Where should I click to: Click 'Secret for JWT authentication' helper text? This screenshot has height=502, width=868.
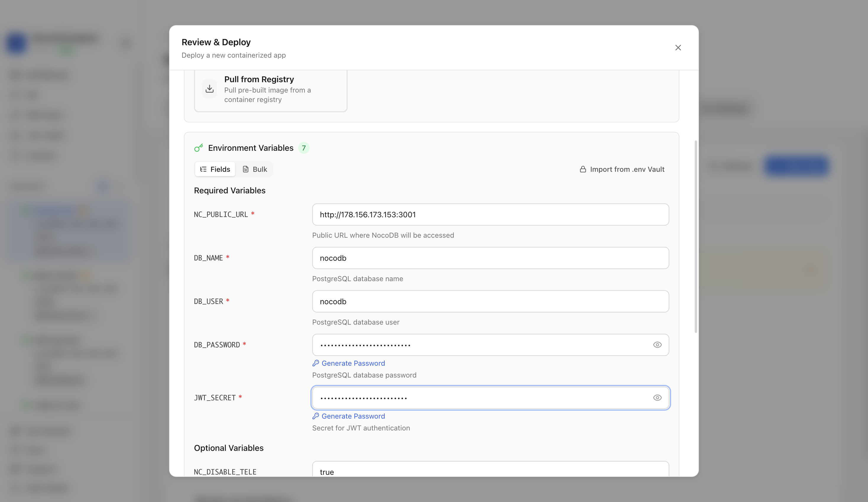(361, 428)
